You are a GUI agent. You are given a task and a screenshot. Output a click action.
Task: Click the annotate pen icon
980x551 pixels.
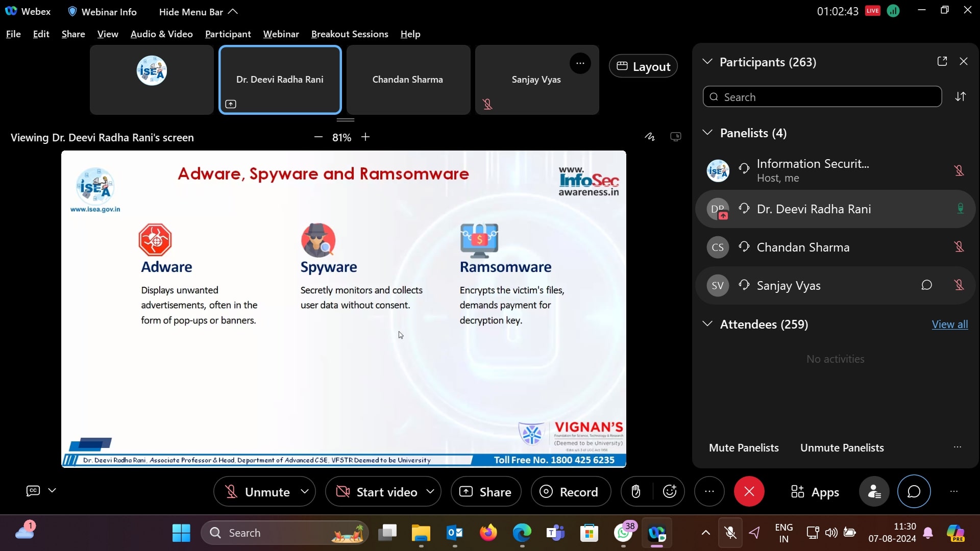[649, 137]
